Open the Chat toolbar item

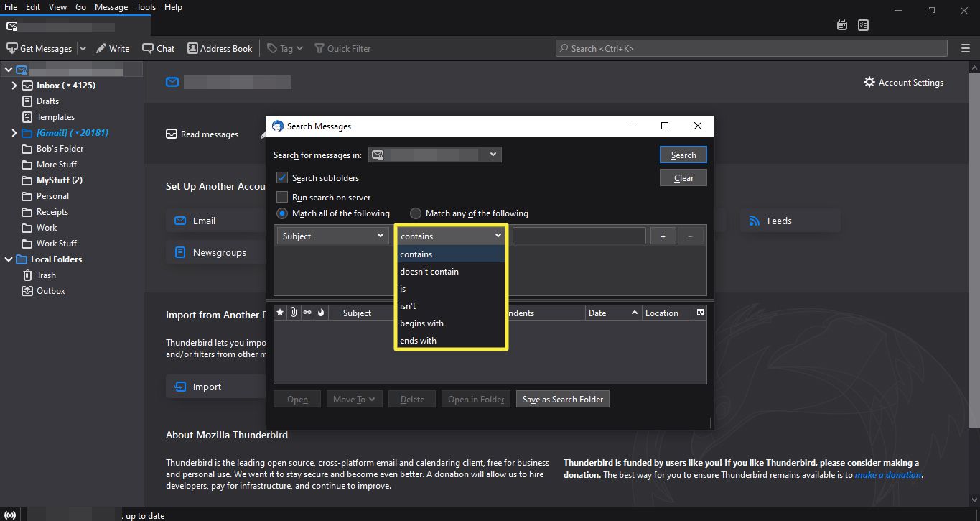coord(159,48)
